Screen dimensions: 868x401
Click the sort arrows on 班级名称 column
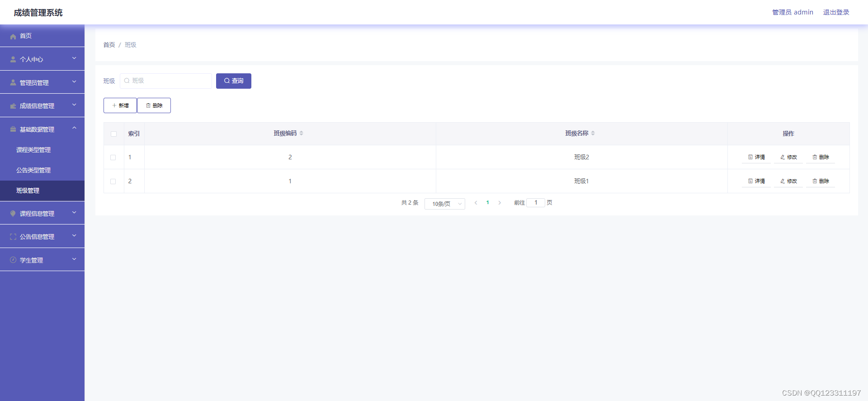pos(593,133)
